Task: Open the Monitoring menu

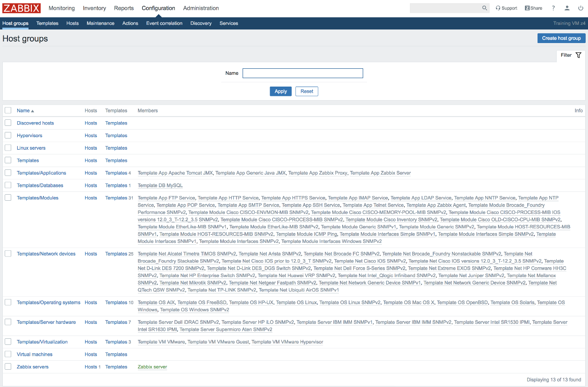Action: click(x=62, y=8)
